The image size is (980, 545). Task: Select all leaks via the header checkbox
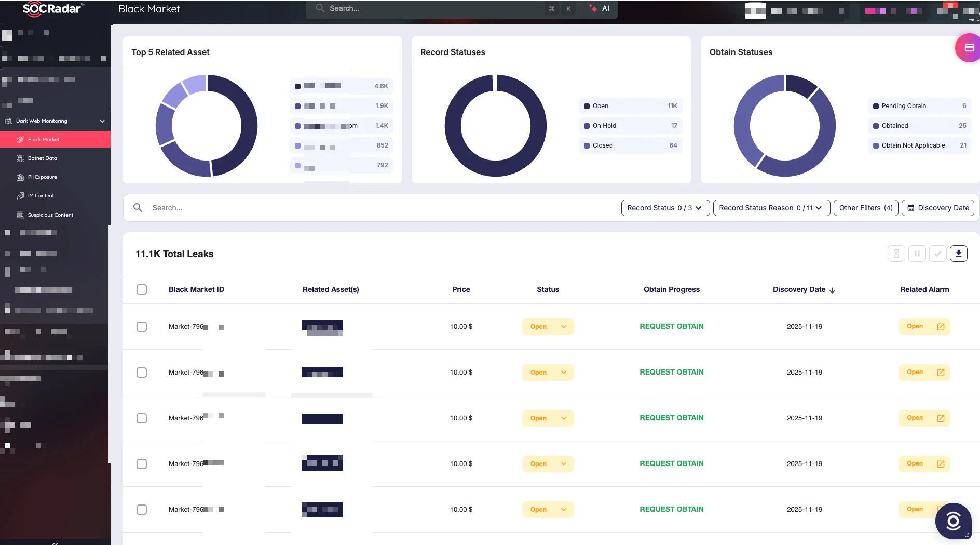pyautogui.click(x=141, y=289)
